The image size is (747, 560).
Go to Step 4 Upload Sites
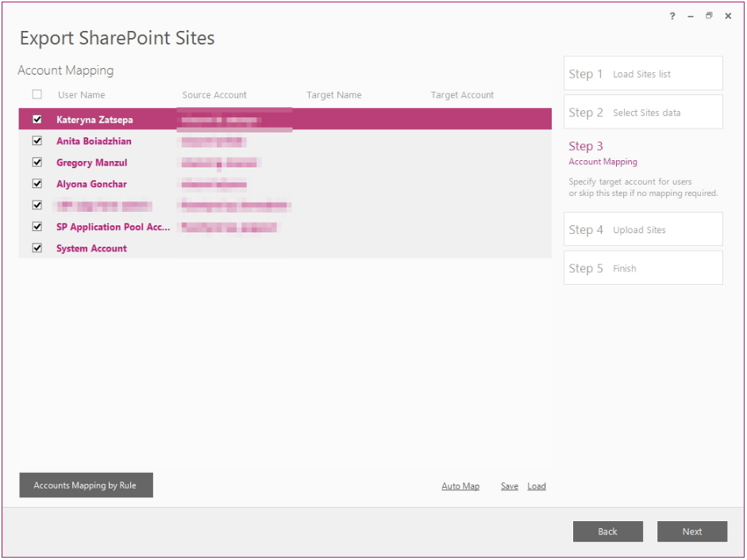[x=643, y=229]
